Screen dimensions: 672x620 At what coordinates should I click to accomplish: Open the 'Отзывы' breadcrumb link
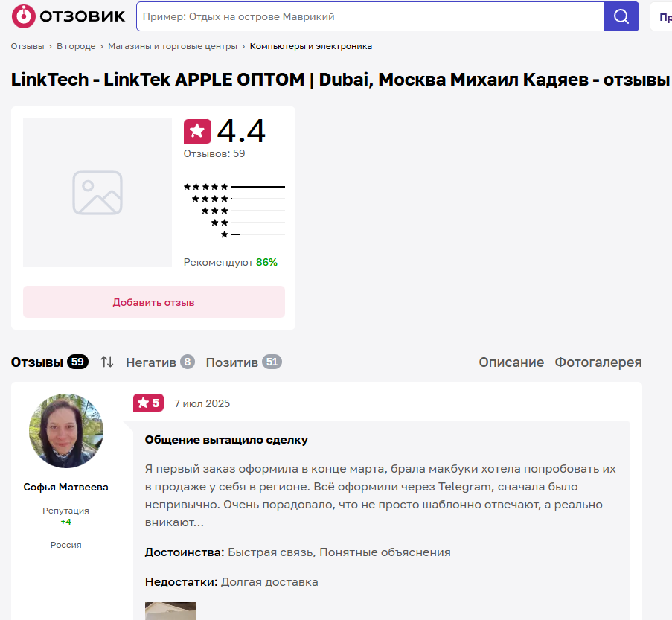coord(28,46)
